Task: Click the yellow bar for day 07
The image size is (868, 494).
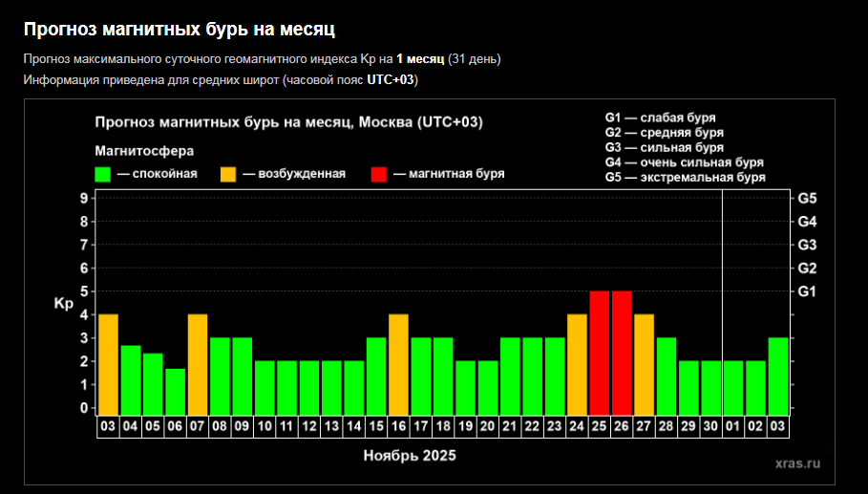Action: pyautogui.click(x=198, y=363)
